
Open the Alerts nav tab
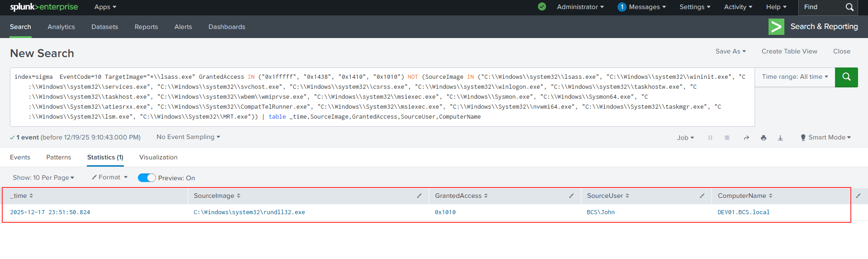183,27
